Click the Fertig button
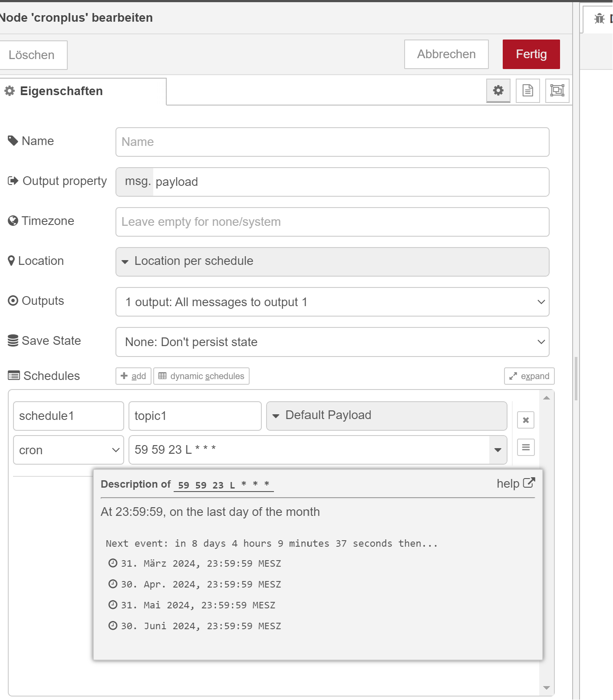The image size is (613, 700). click(531, 54)
